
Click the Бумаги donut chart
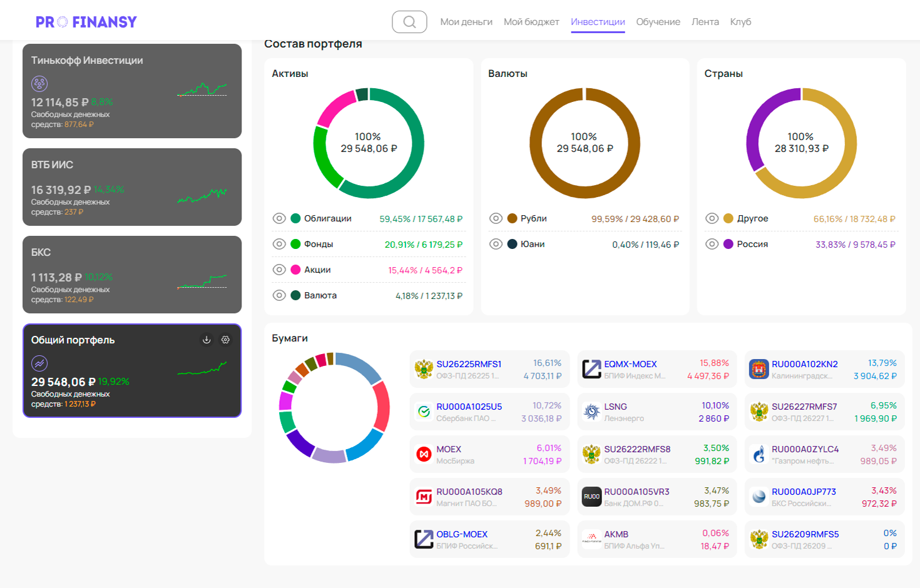point(334,408)
